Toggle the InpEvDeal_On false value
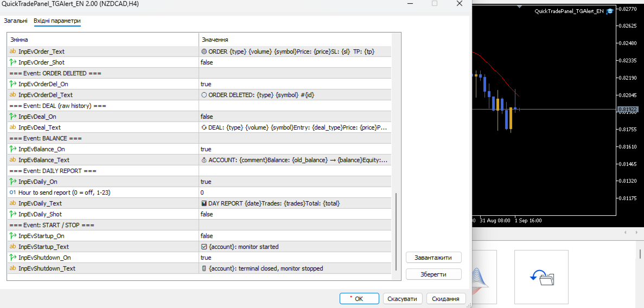The width and height of the screenshot is (644, 308). [295, 117]
